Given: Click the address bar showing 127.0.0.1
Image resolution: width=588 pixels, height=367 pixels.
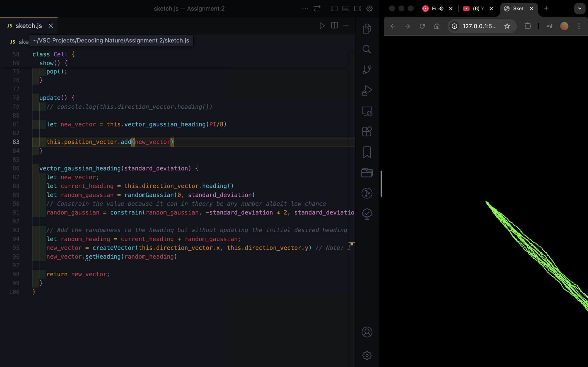Looking at the screenshot, I should (479, 26).
